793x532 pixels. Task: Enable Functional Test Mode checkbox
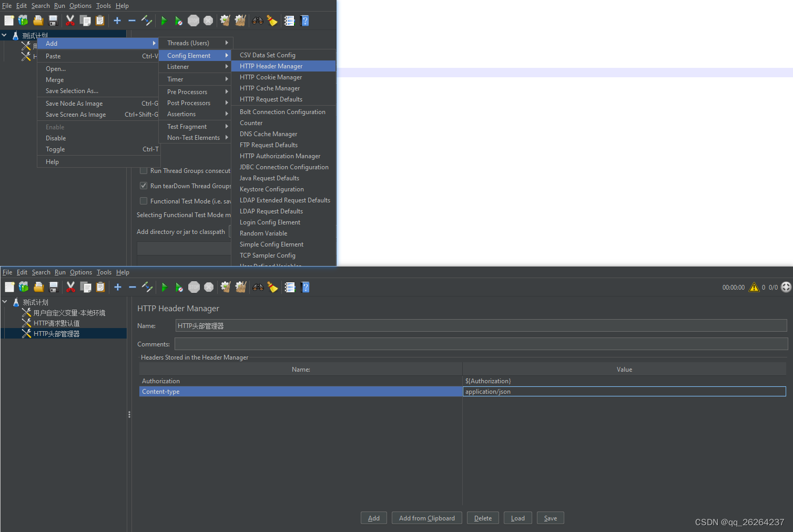click(x=144, y=201)
